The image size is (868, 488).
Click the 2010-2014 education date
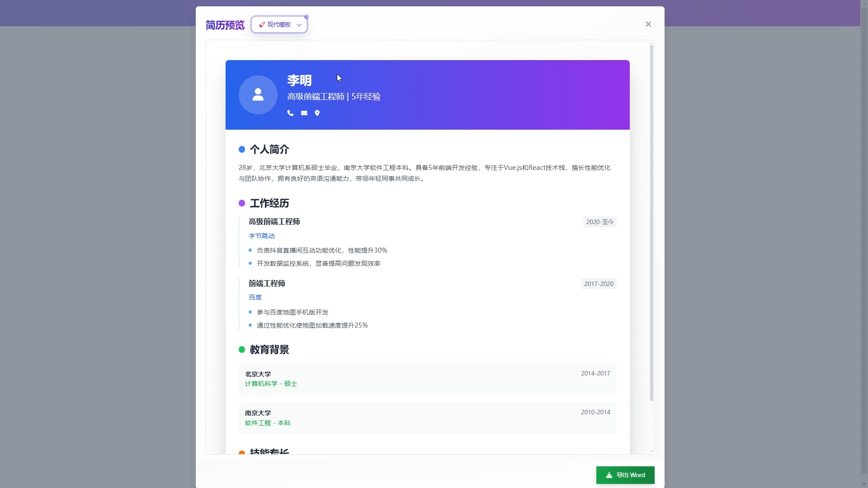595,412
